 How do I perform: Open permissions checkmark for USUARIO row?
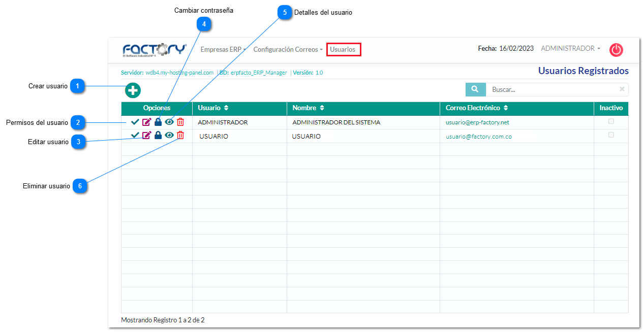coord(135,135)
